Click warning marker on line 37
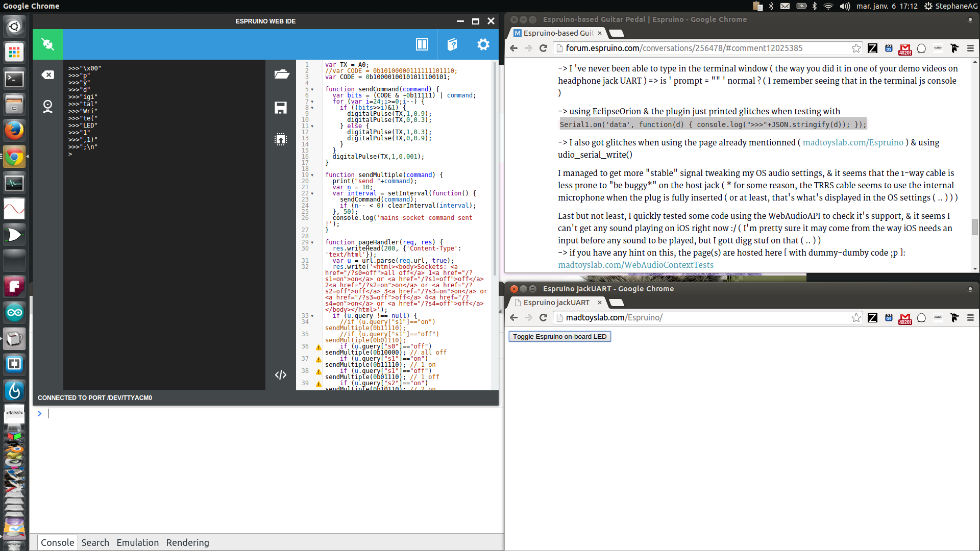The image size is (980, 551). coord(318,360)
